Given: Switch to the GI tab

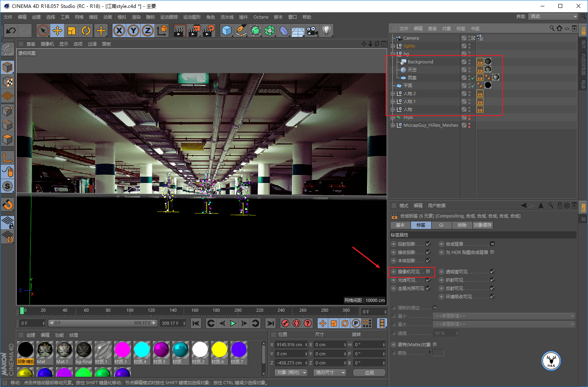Looking at the screenshot, I should [441, 225].
